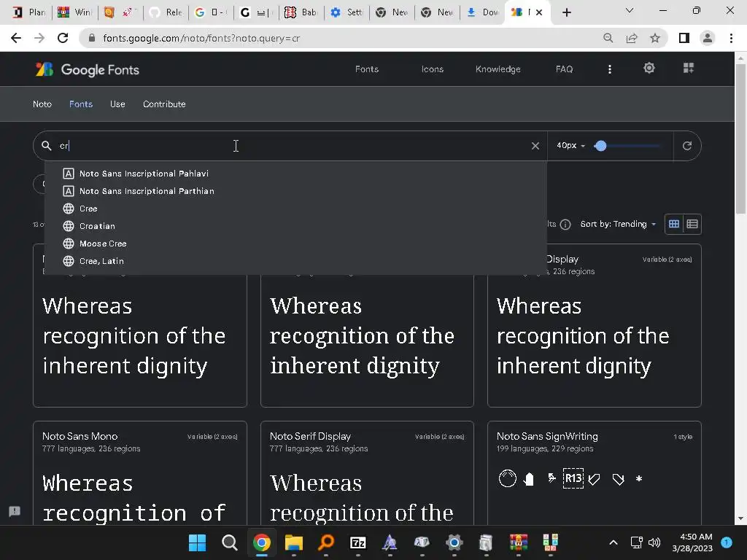
Task: Bookmark this page with star icon
Action: 655,38
